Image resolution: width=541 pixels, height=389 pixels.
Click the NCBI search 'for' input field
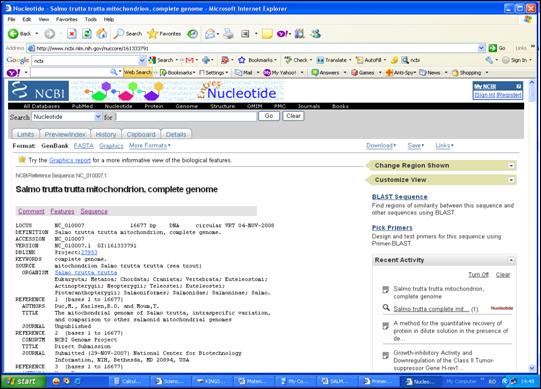pyautogui.click(x=186, y=117)
